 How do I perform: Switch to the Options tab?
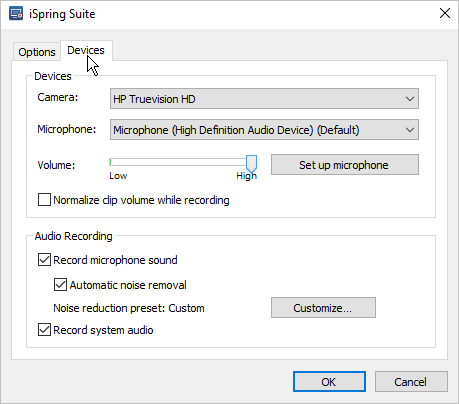pyautogui.click(x=37, y=52)
